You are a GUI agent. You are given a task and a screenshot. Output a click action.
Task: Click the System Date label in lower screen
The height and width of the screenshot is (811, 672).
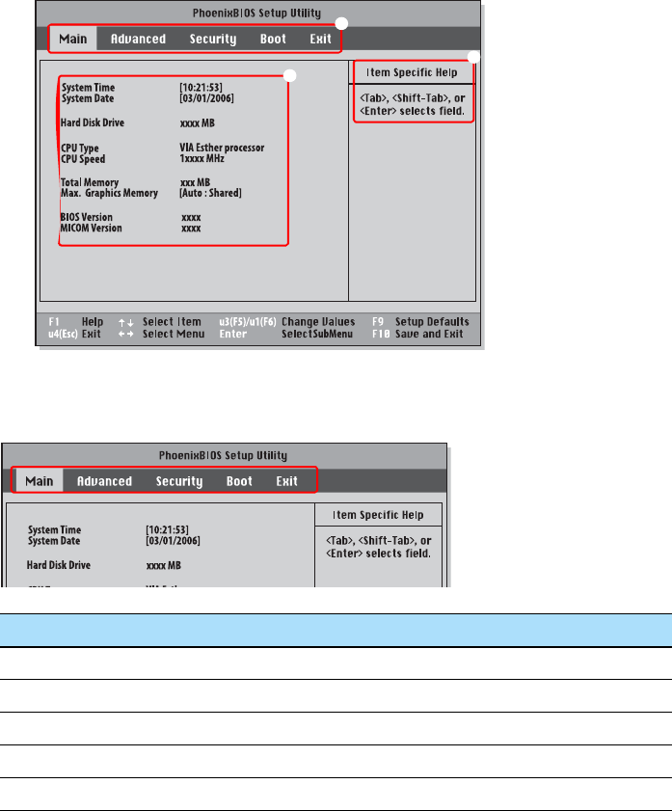pyautogui.click(x=54, y=540)
